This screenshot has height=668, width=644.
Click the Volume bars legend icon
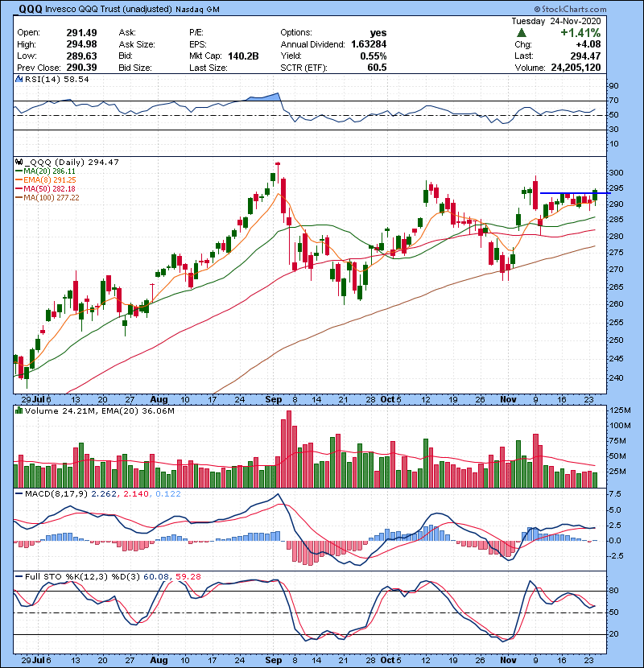(x=19, y=410)
